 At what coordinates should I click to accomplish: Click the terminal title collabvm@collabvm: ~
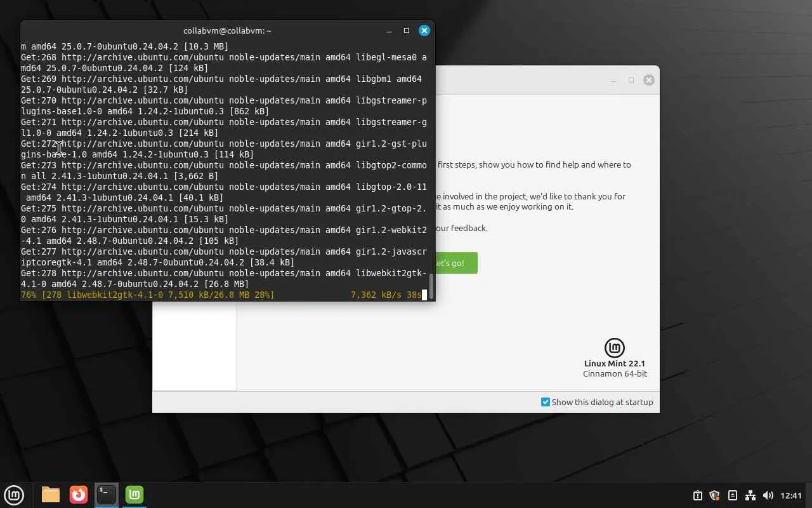coord(227,30)
